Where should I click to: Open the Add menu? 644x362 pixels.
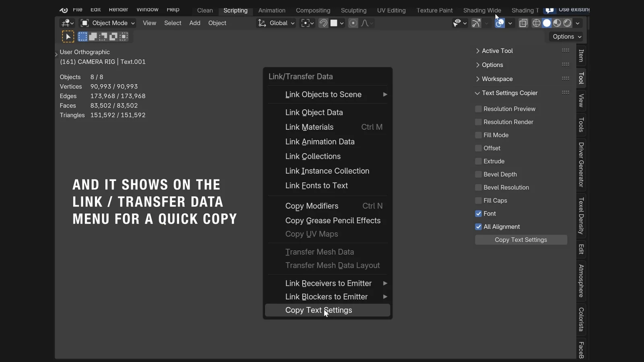[194, 23]
